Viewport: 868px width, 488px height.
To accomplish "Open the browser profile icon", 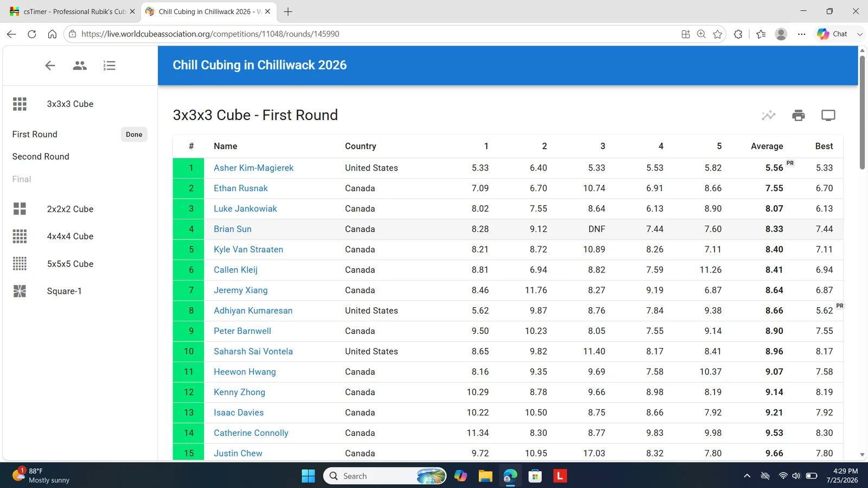I will [781, 34].
